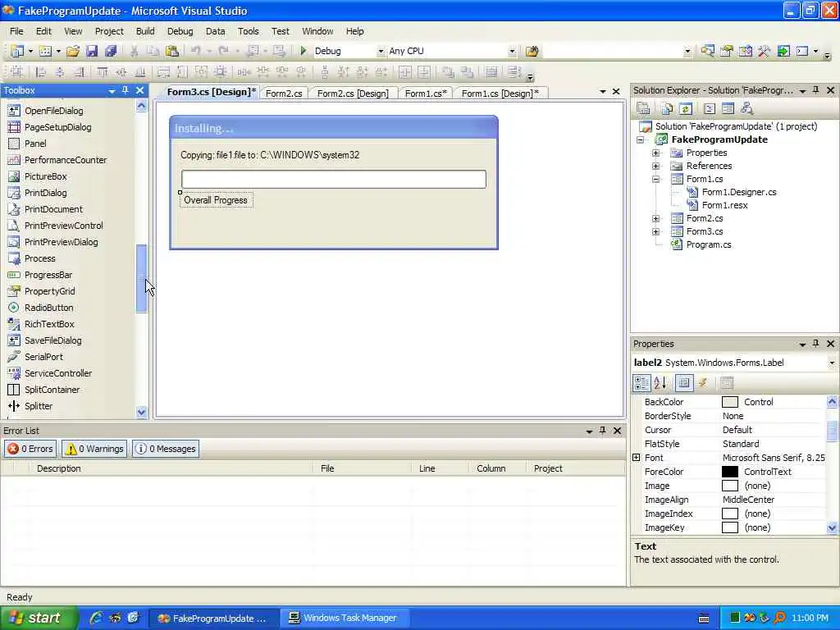Open the label2 object selector dropdown
This screenshot has height=630, width=840.
point(832,363)
